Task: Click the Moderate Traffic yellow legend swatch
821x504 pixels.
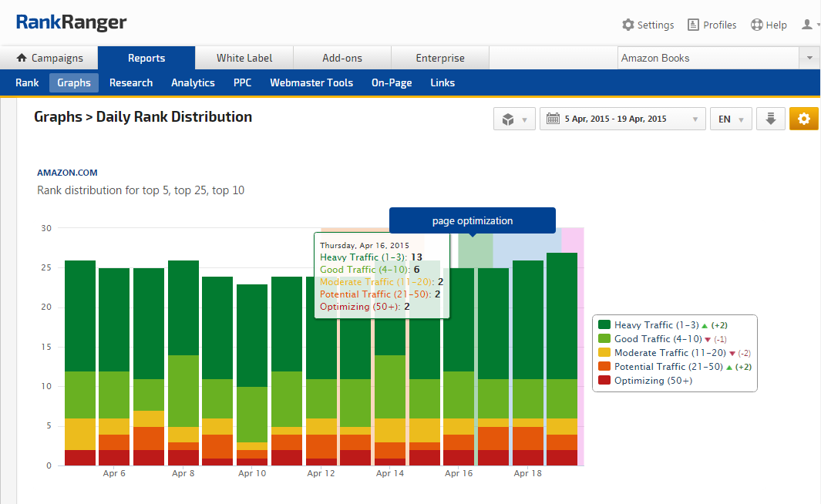Action: (x=604, y=353)
